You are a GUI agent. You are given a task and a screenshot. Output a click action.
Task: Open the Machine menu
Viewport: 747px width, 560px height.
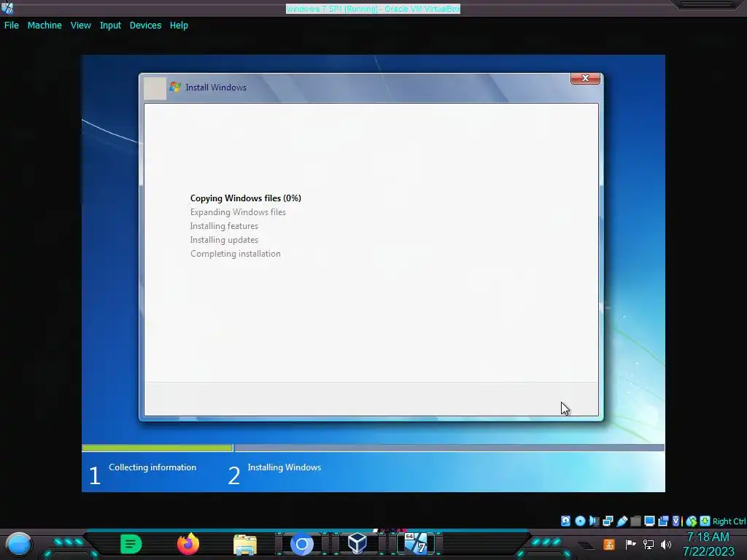tap(44, 26)
